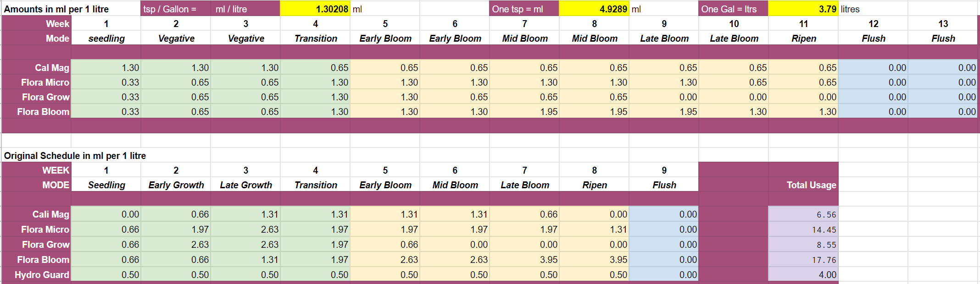The height and width of the screenshot is (284, 980).
Task: Click the 'Amounts in ml per 1 litre' title cell
Action: tap(56, 9)
